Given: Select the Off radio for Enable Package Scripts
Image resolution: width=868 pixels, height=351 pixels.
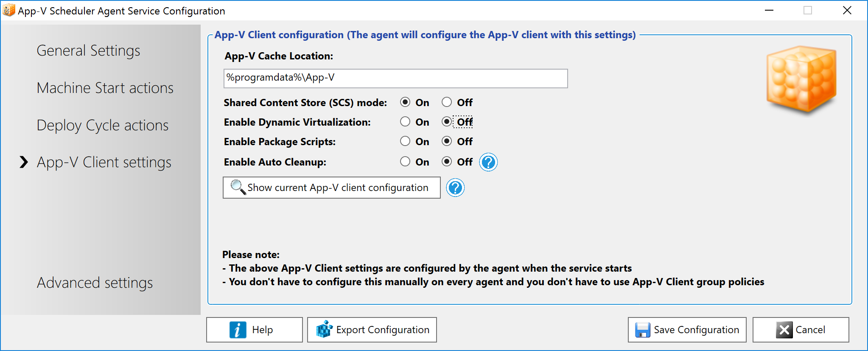Looking at the screenshot, I should tap(447, 141).
